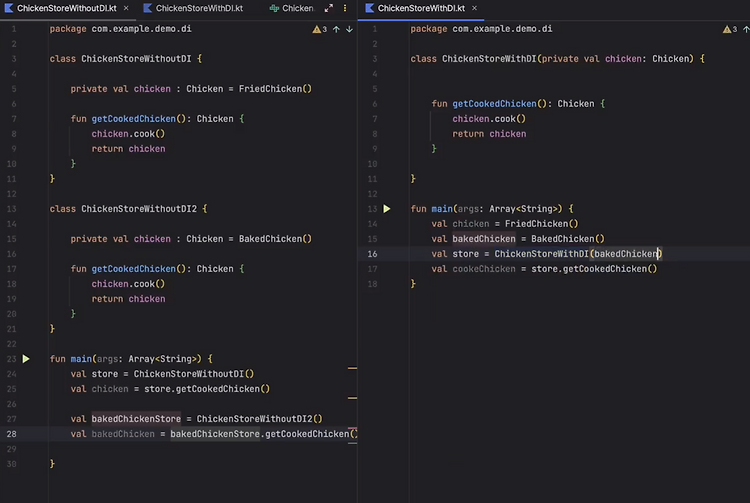Click BakedChicken() on left line 15
Viewport: 750px width, 503px height.
point(275,239)
